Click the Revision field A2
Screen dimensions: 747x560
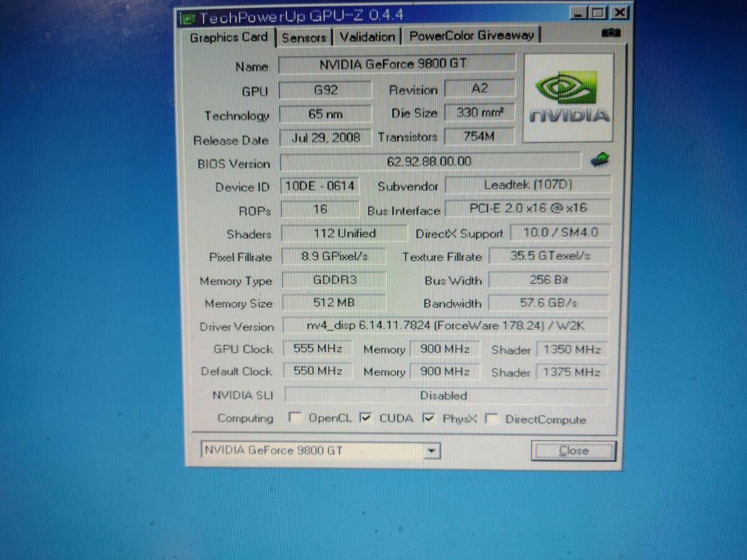pos(480,88)
